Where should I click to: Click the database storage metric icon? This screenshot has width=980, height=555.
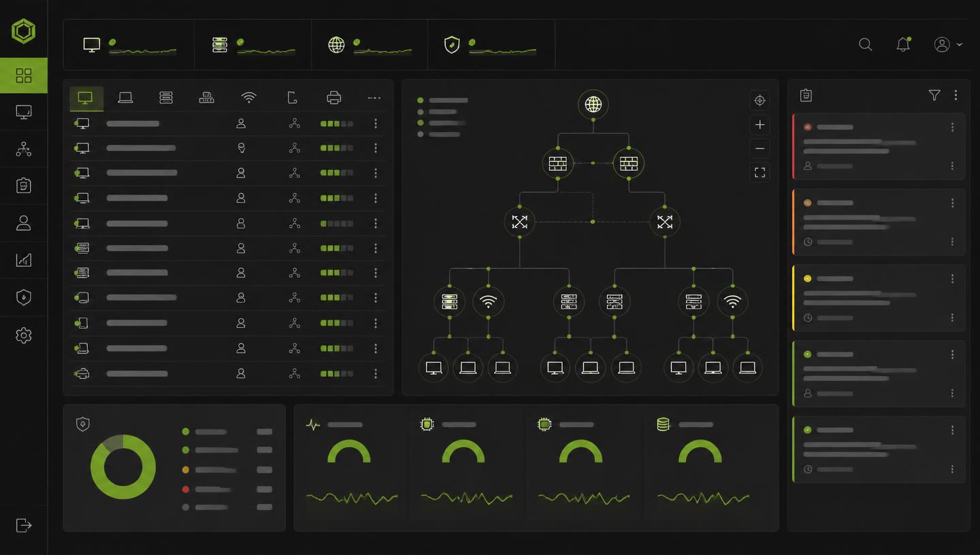click(664, 424)
